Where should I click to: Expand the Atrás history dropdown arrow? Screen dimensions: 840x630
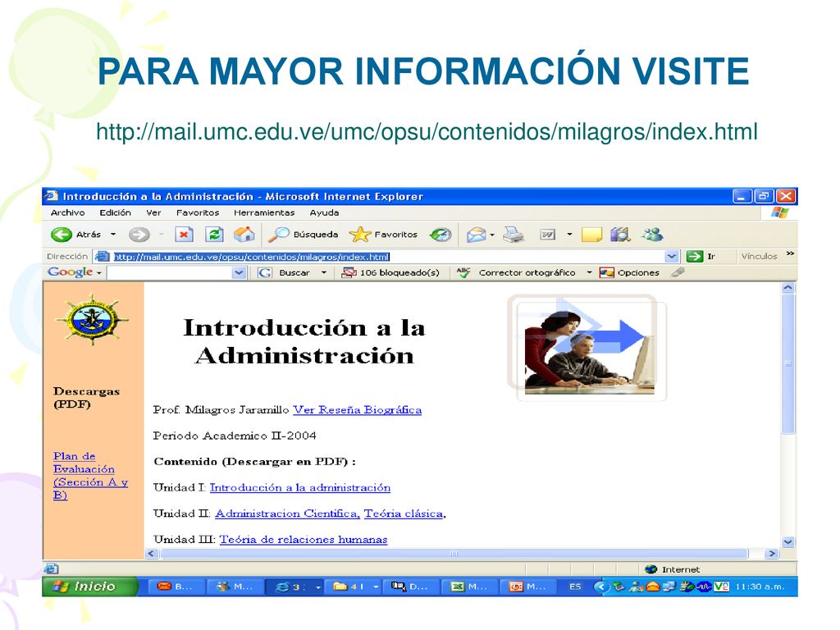[113, 235]
